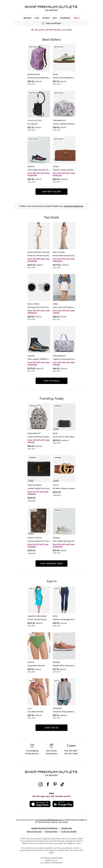Open the Gucci GG belt thumbnail
This screenshot has width=103, height=868.
coord(64,469)
